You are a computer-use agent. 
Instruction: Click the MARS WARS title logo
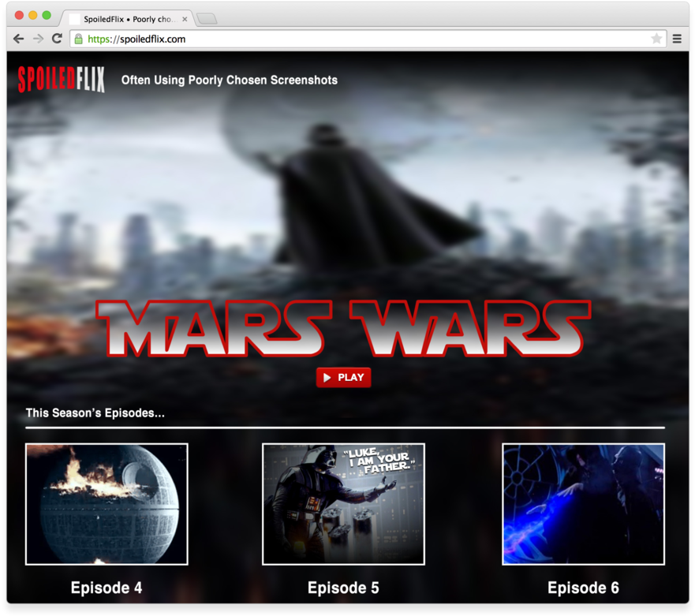point(343,328)
